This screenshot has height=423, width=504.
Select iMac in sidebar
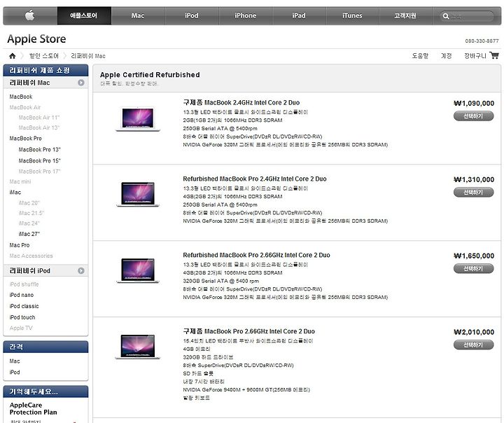[x=15, y=193]
